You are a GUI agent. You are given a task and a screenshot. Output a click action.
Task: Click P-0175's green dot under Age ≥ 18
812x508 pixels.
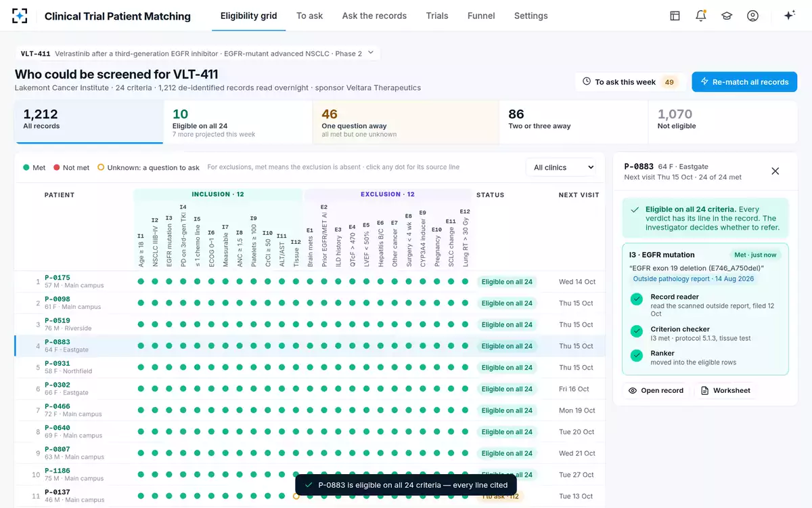(x=141, y=282)
